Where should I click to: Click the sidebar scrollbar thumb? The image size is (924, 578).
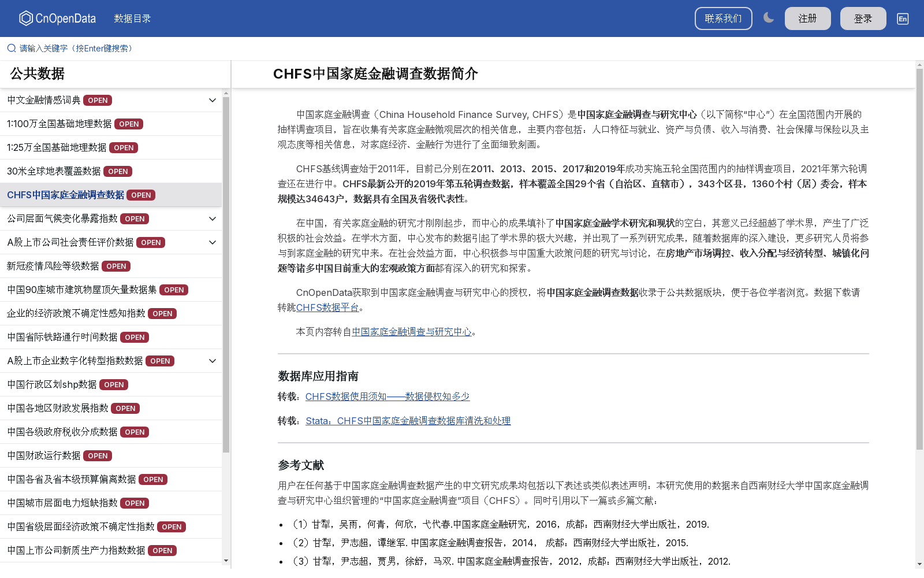[226, 275]
